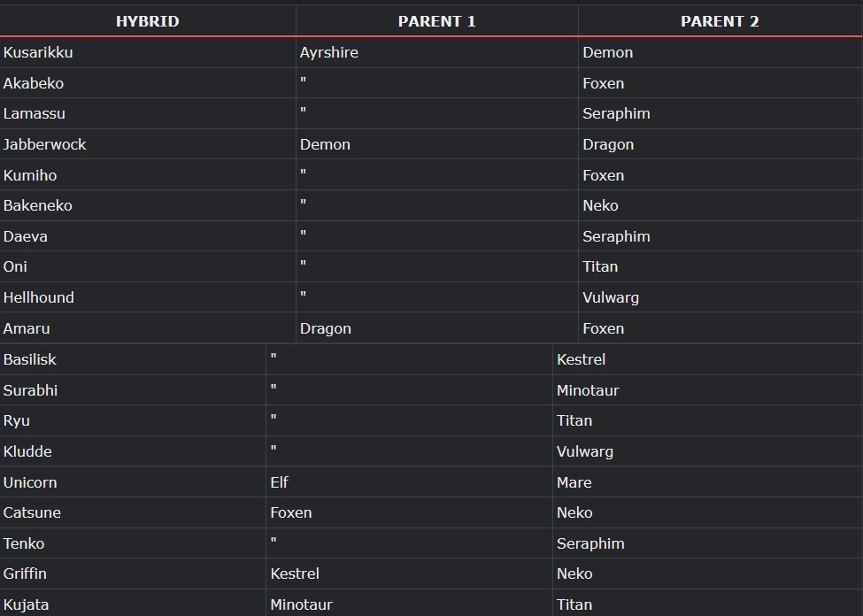Select Kestrel in the Basilisk row
The height and width of the screenshot is (616, 863).
581,359
